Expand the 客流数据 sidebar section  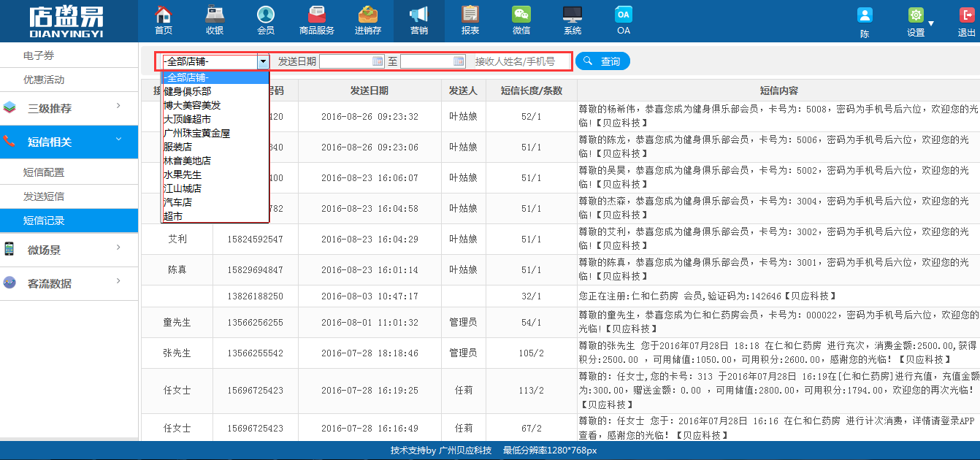118,283
